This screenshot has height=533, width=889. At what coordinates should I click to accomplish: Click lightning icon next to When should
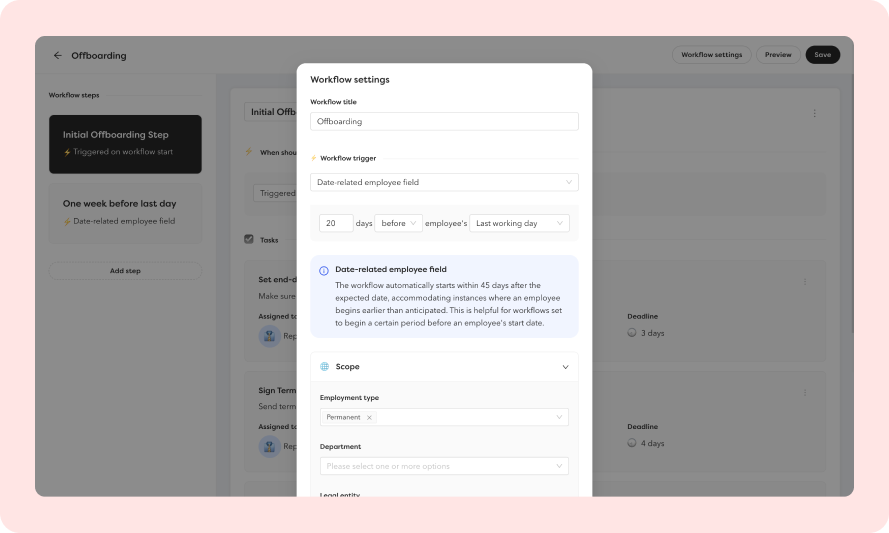pos(248,152)
